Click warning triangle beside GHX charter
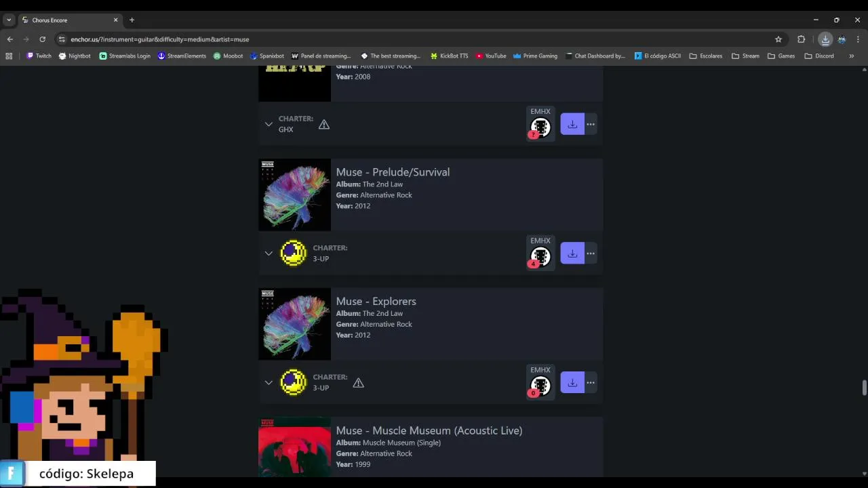 click(324, 124)
